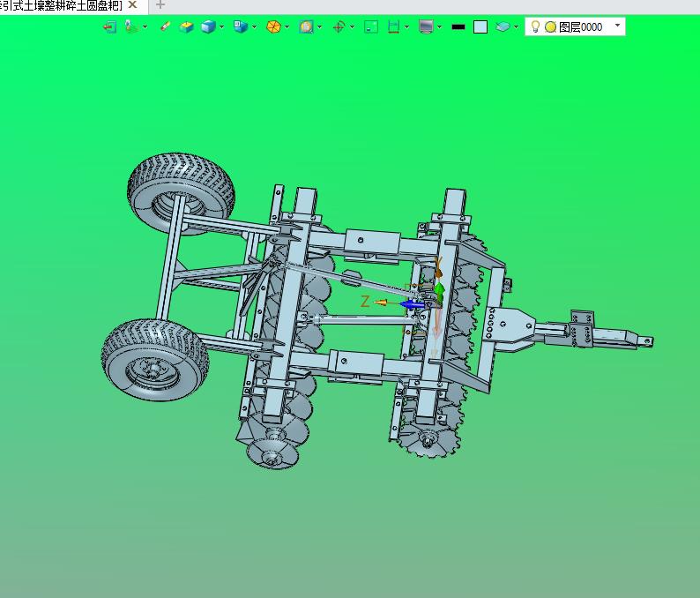
Task: Expand the teal layer plane dropdown arrow
Action: tap(516, 26)
